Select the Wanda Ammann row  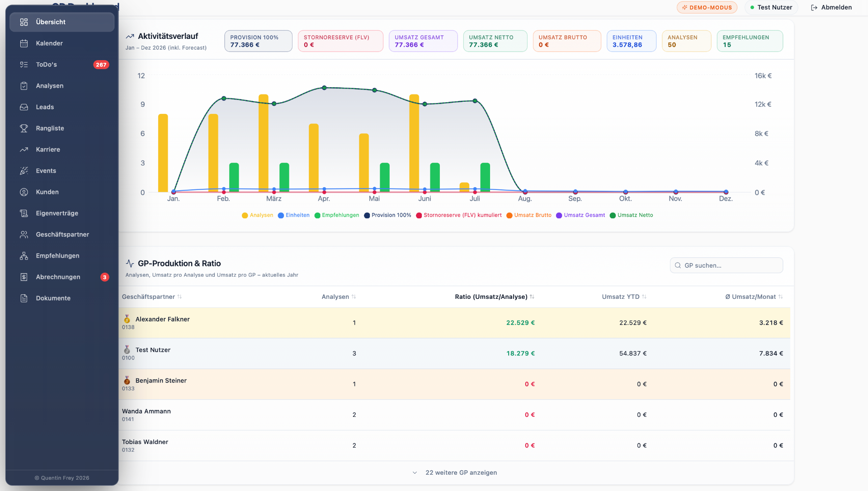pos(454,415)
